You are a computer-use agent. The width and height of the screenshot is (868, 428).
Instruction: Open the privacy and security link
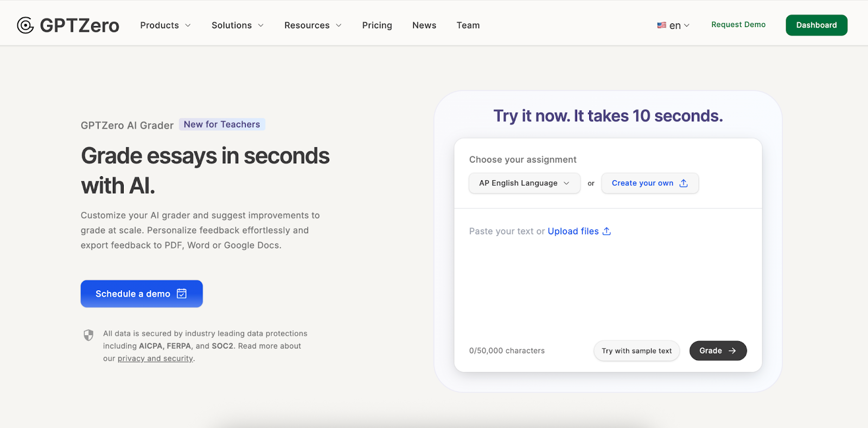[155, 359]
